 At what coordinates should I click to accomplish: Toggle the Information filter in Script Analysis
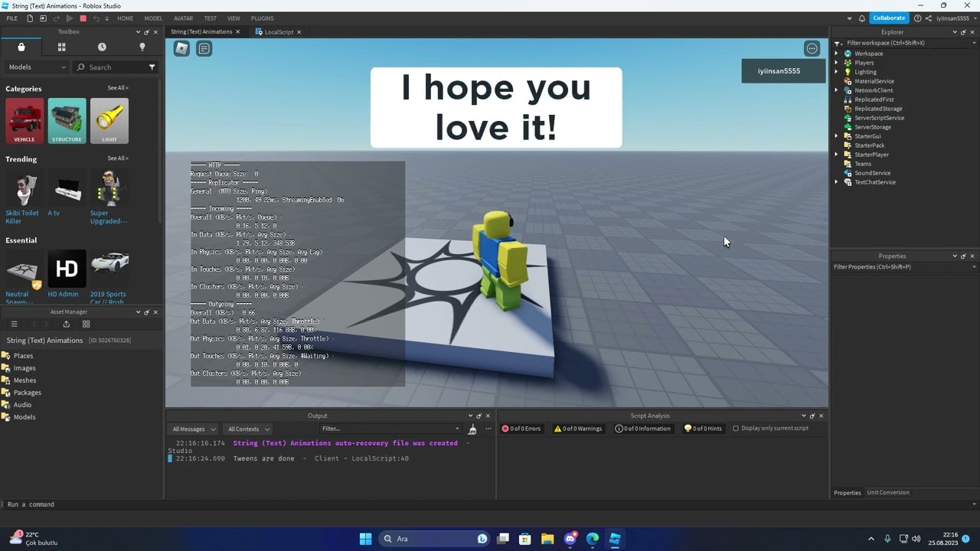tap(643, 429)
